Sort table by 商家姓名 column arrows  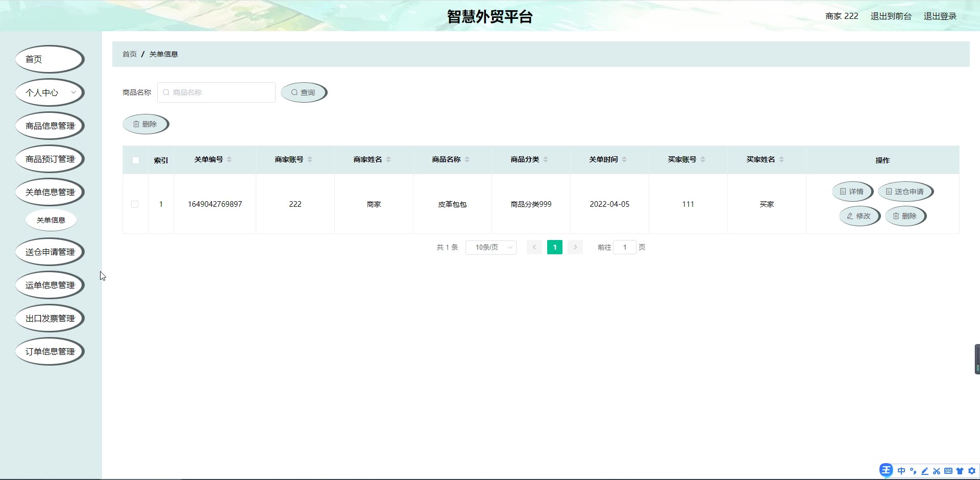[x=388, y=160]
